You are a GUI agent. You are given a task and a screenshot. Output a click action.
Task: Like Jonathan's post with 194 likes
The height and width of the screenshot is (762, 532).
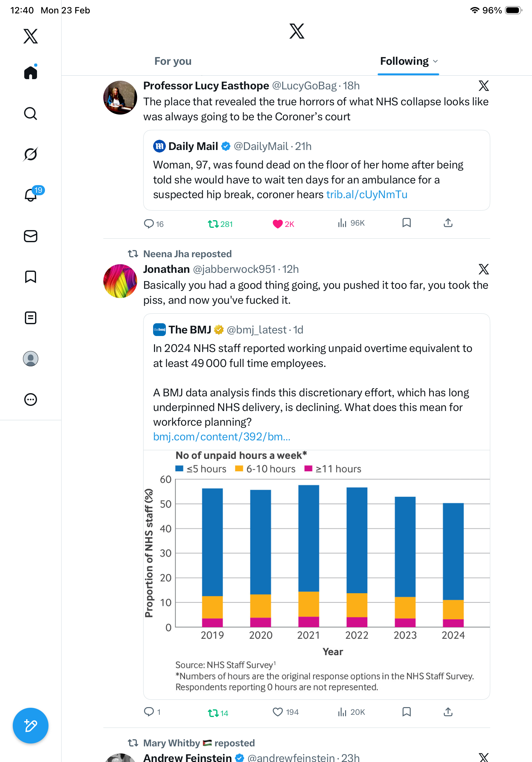pos(277,712)
